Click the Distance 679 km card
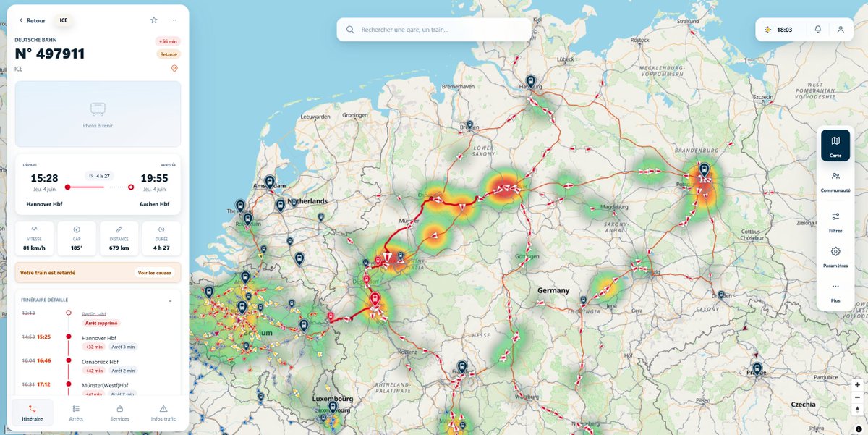 [x=119, y=238]
